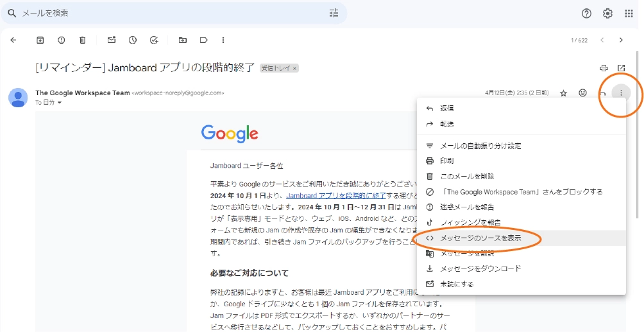Snooze the email with the clock icon

(x=133, y=40)
